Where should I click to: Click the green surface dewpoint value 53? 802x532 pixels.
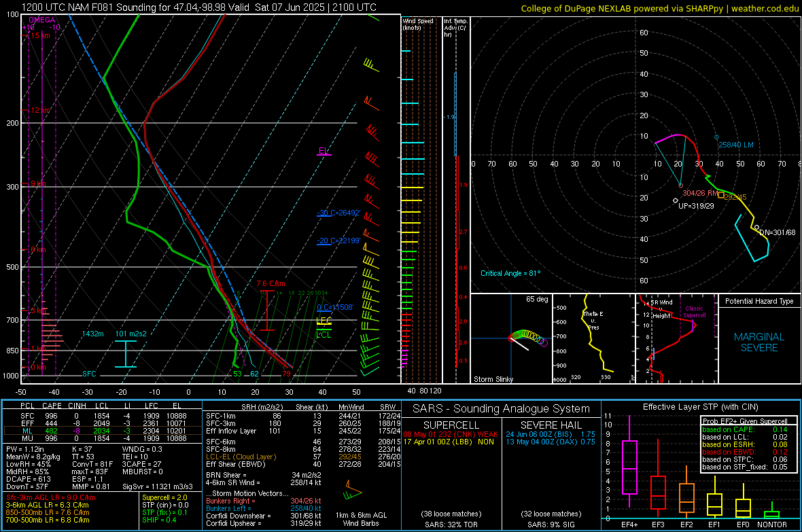tap(237, 374)
